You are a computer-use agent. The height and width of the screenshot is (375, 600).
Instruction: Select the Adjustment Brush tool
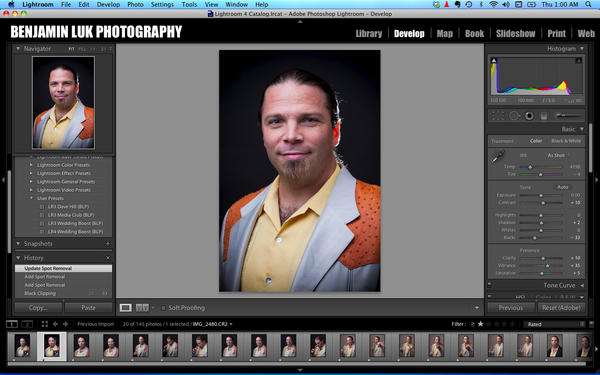pyautogui.click(x=568, y=116)
